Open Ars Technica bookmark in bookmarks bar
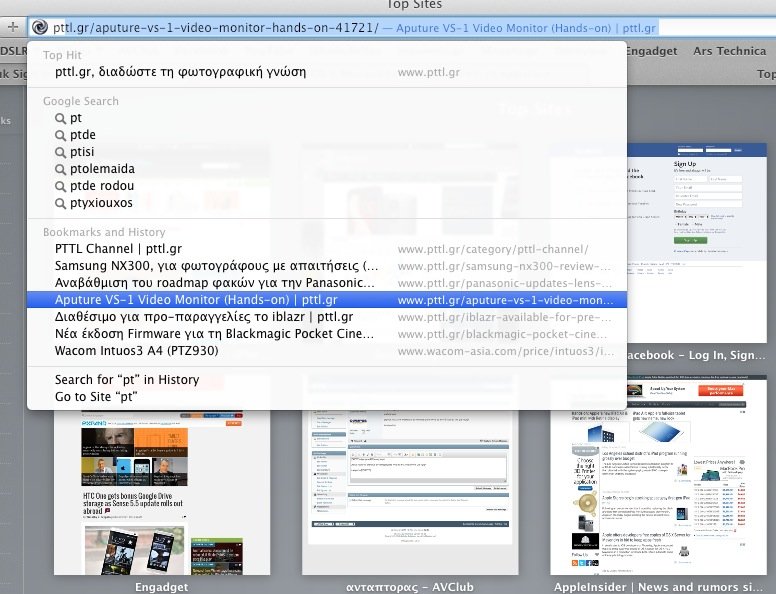Screen dimensions: 776x594 tap(729, 51)
